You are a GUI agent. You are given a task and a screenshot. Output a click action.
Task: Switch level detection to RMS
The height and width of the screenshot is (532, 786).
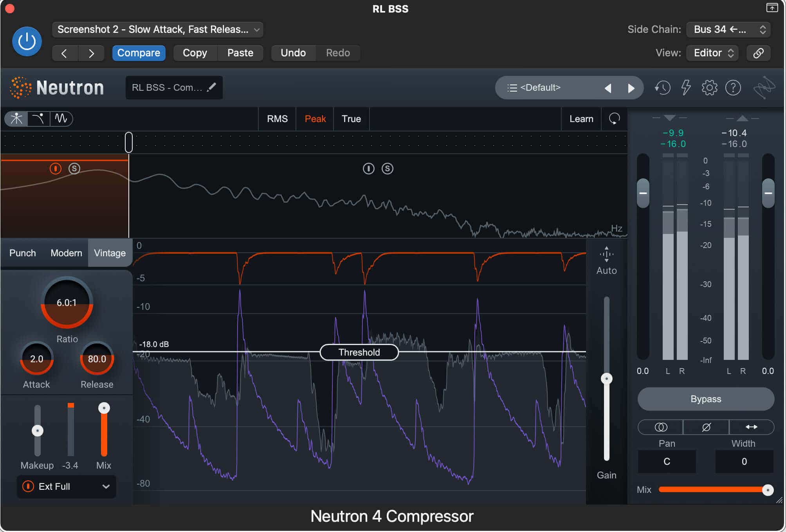click(x=277, y=119)
